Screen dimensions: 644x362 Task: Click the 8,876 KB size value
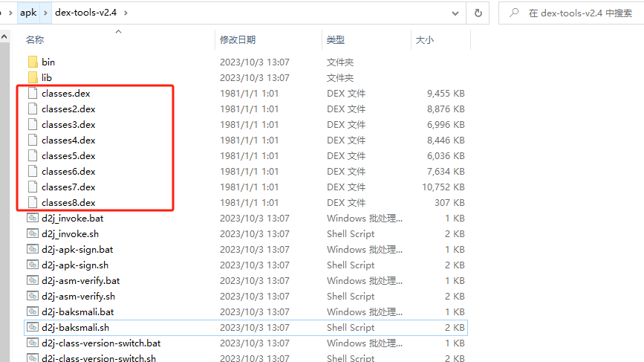[x=446, y=109]
